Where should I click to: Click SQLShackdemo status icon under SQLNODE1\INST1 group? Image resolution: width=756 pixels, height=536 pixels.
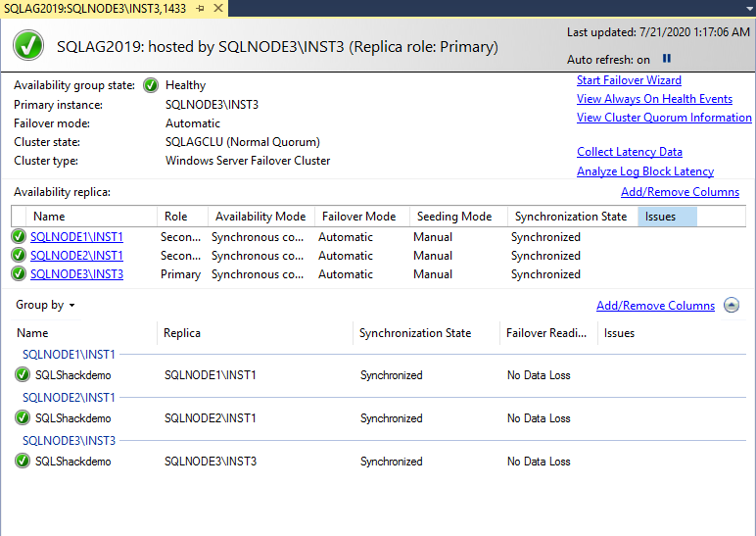coord(23,375)
